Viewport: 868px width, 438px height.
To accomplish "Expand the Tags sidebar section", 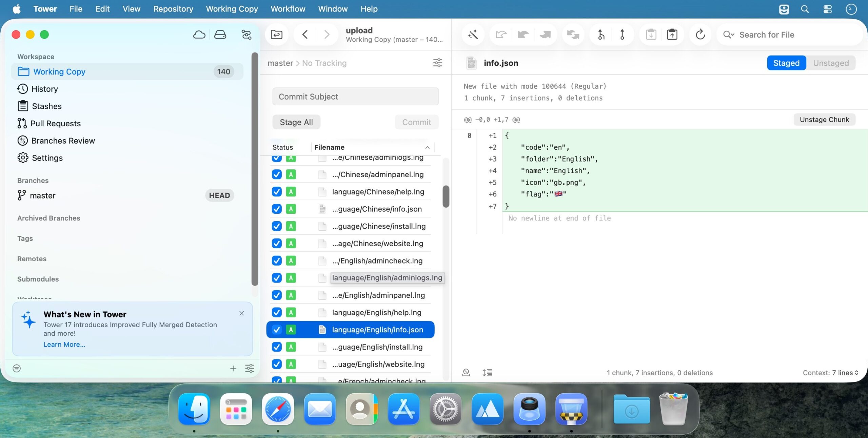I will (25, 238).
